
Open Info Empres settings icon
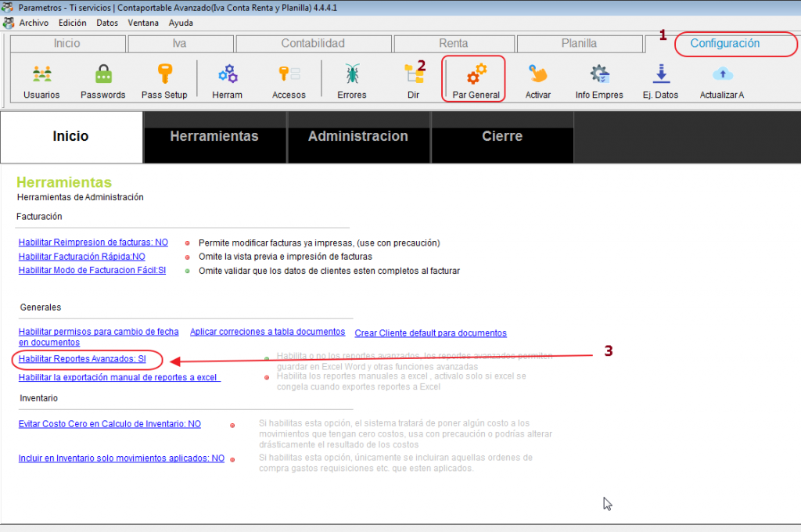coord(599,75)
